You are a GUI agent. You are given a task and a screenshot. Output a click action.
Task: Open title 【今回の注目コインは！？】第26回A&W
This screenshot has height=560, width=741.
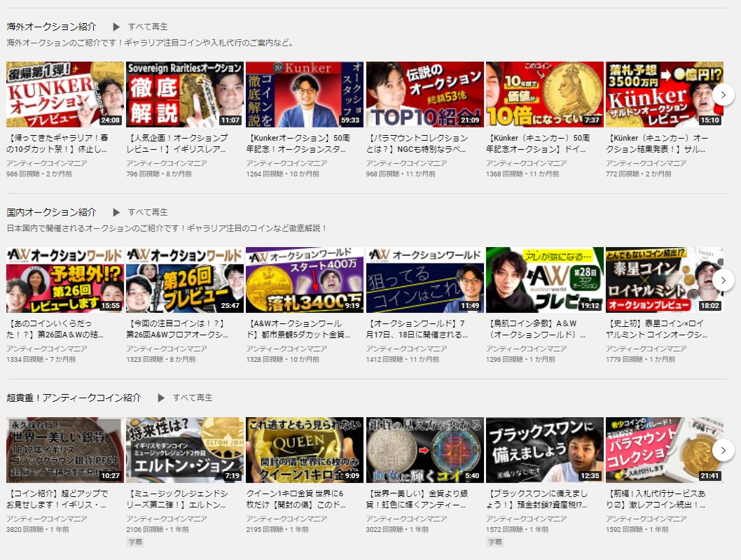point(177,329)
